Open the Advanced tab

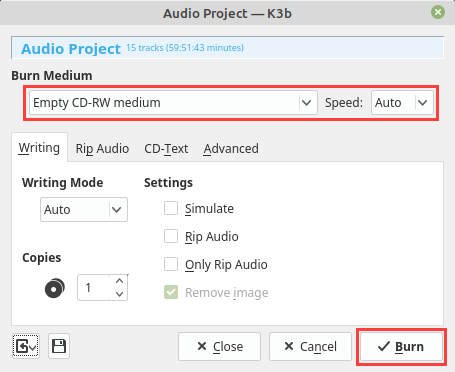tap(231, 149)
